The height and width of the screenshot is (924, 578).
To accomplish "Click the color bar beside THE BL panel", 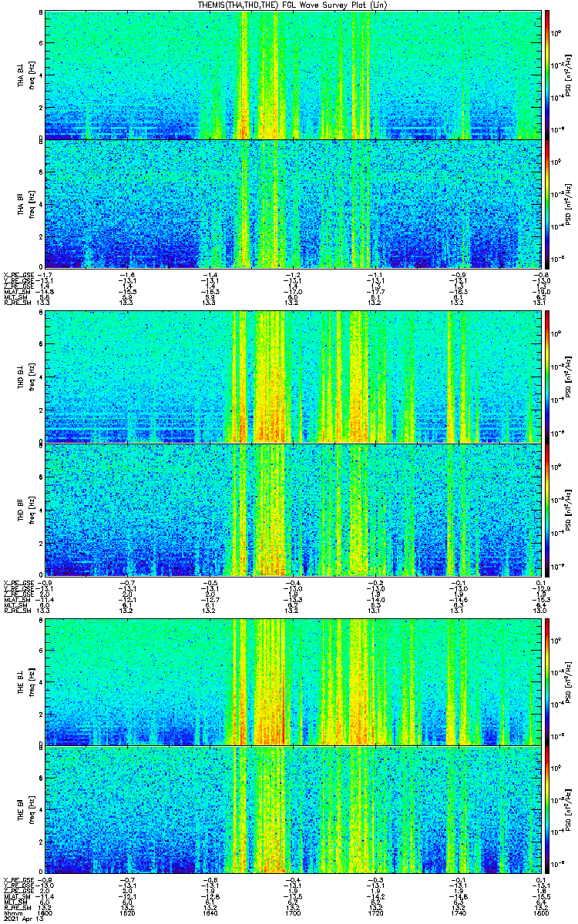I will pos(547,681).
